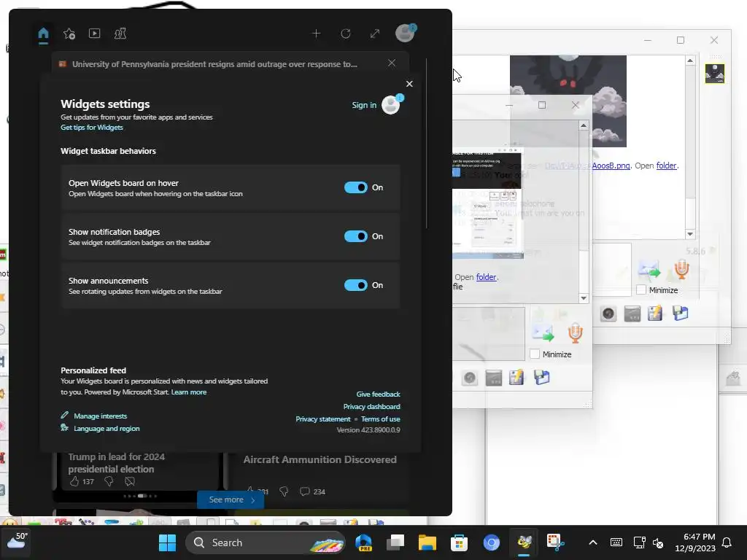Open notification bell in taskbar
This screenshot has width=747, height=560.
[727, 542]
